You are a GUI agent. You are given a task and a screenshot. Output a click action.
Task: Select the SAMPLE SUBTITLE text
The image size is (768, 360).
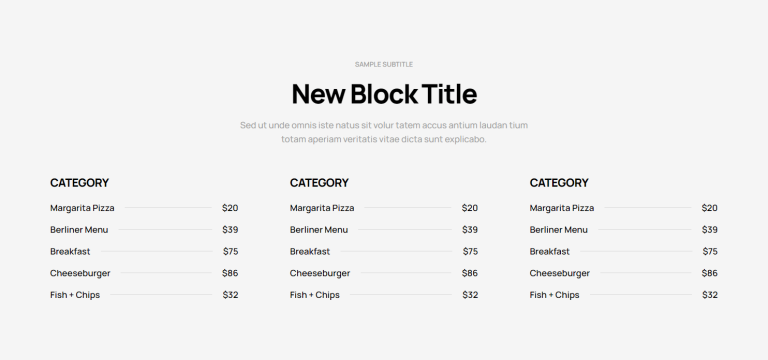coord(384,64)
